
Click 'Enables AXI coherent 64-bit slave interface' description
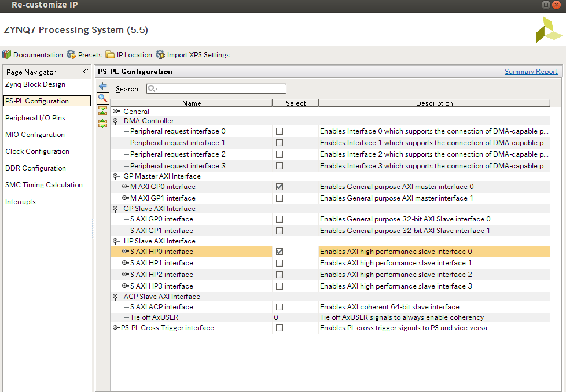tap(389, 307)
